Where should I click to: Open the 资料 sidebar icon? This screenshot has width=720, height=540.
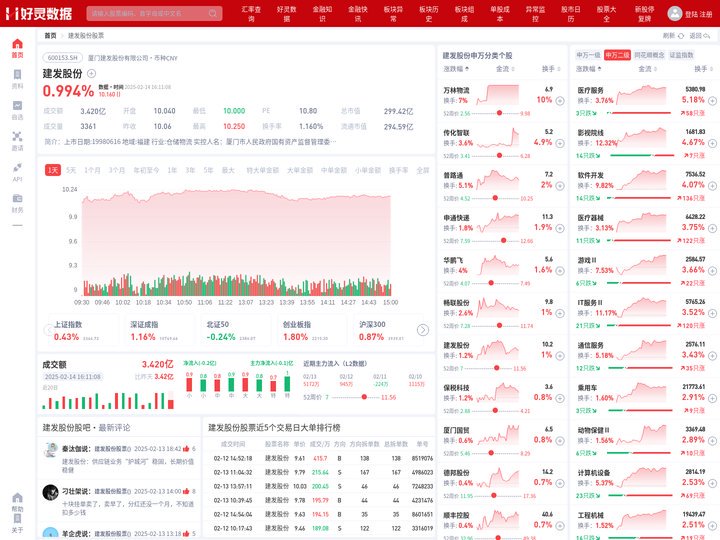coord(17,74)
